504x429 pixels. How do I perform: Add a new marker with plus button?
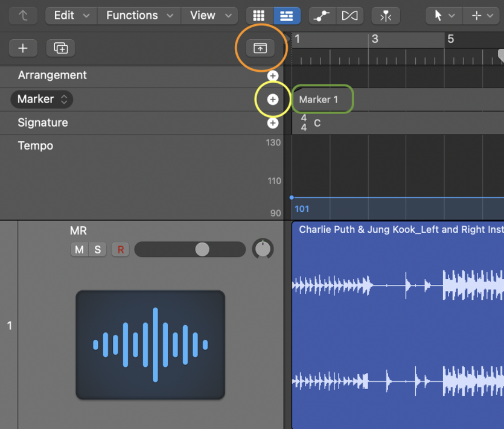[273, 100]
